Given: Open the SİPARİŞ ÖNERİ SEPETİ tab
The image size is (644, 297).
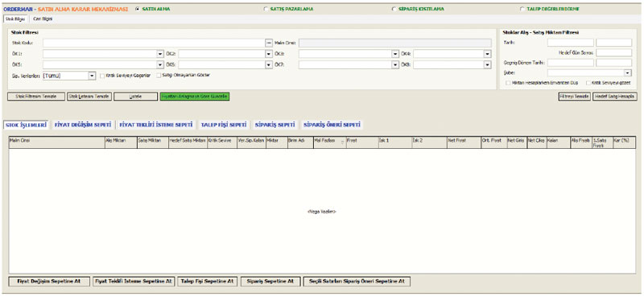Looking at the screenshot, I should click(332, 125).
